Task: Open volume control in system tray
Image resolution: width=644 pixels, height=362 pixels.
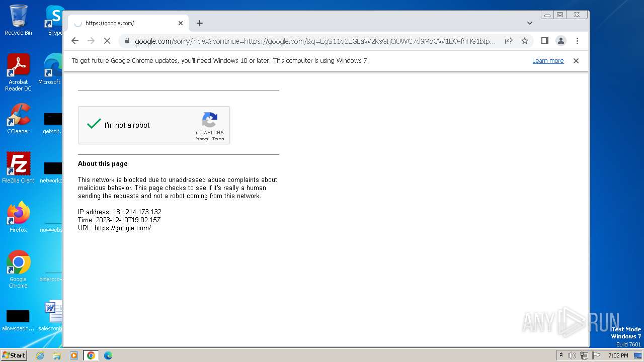Action: tap(572, 355)
